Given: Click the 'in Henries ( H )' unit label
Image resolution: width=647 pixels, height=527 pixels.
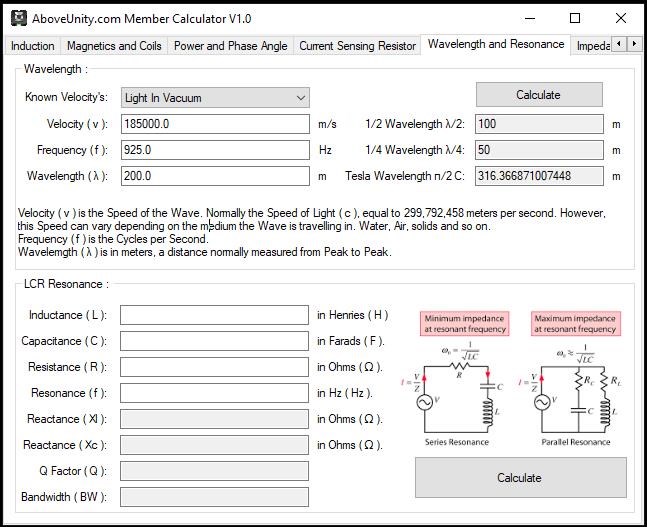Looking at the screenshot, I should pyautogui.click(x=352, y=315).
